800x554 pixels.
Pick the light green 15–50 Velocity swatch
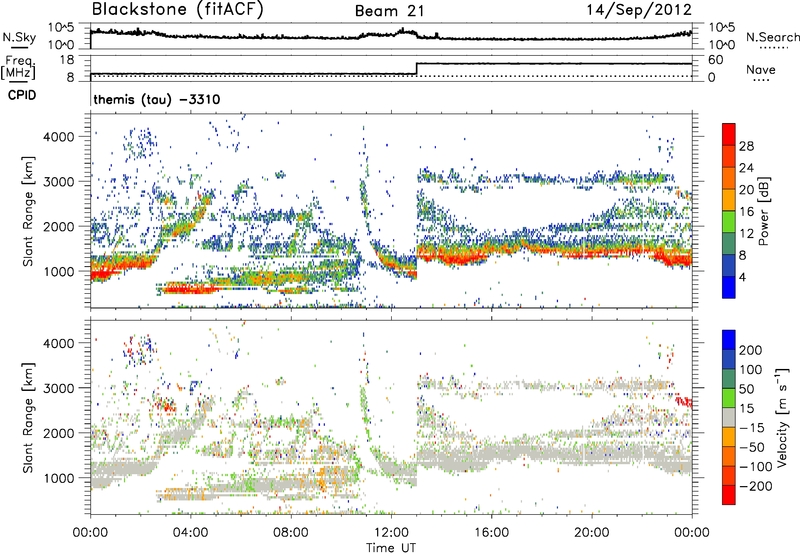729,398
